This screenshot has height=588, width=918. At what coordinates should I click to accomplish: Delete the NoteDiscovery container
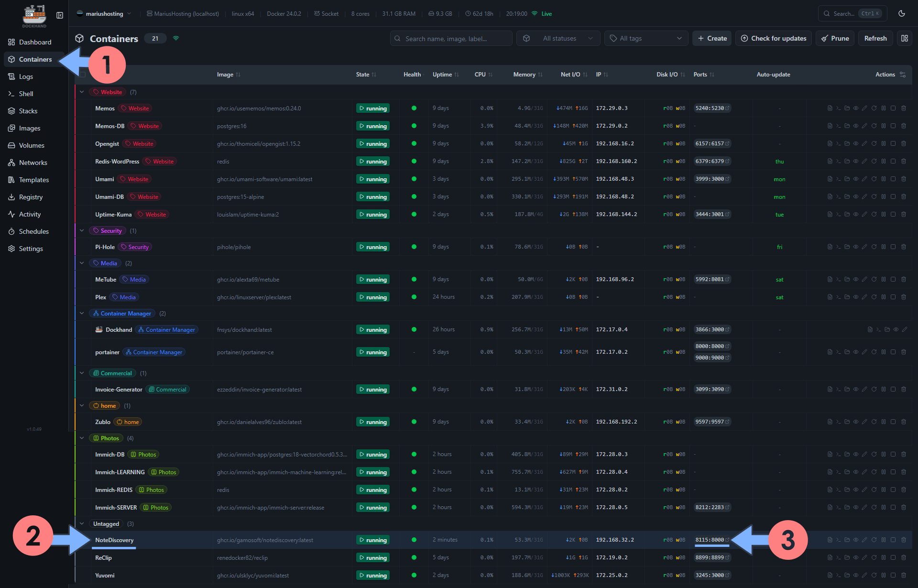coord(904,540)
